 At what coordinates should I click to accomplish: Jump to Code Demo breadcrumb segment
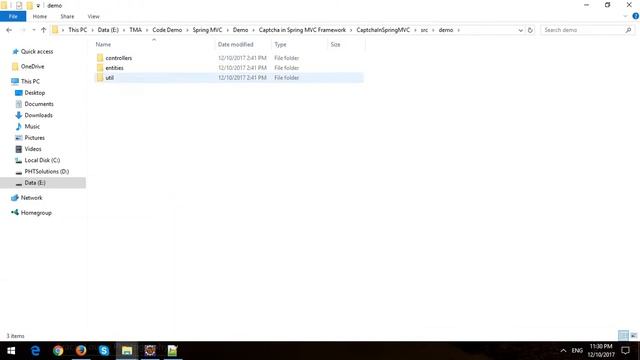pos(167,30)
